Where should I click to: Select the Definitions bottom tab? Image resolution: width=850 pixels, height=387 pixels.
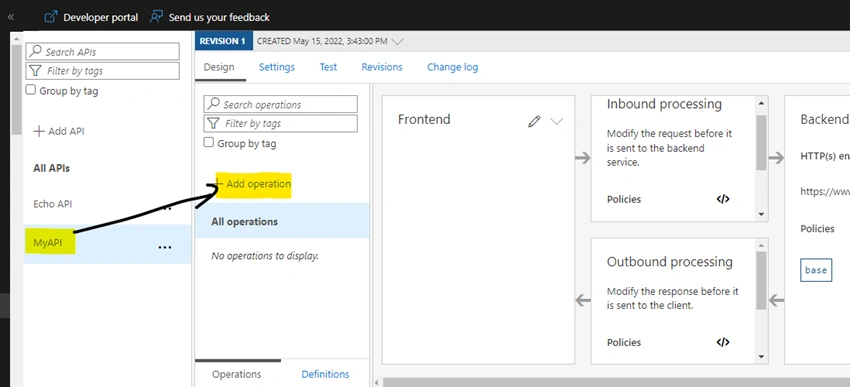[325, 374]
